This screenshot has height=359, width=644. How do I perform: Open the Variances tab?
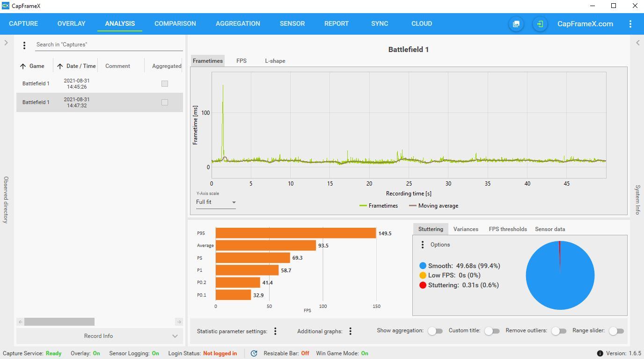pyautogui.click(x=466, y=229)
